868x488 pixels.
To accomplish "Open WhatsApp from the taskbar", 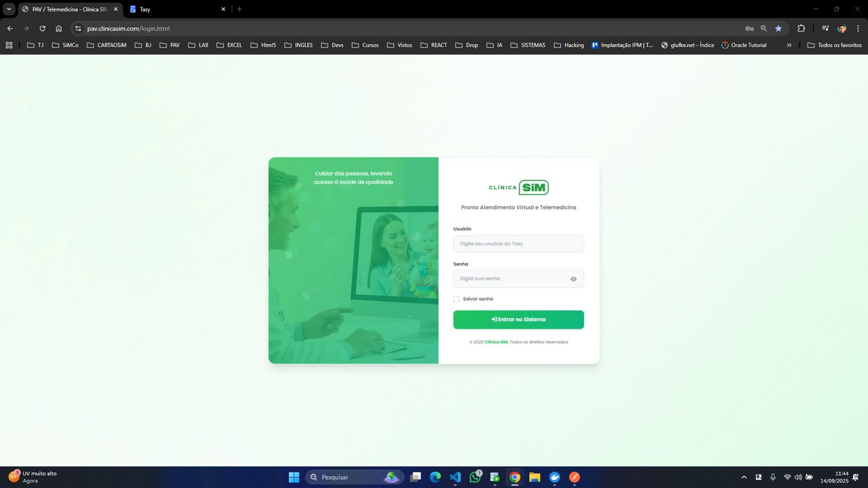I will [475, 477].
